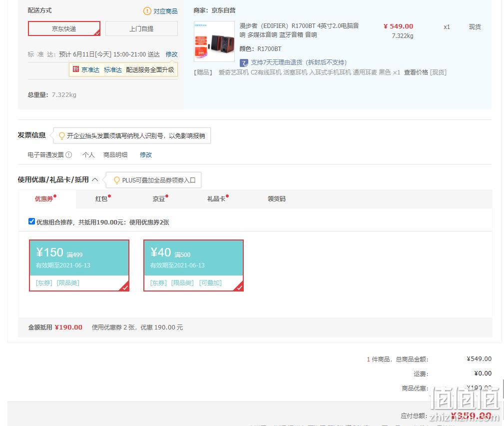Screen dimensions: 504x426
Task: Click the red 新 badge icon
Action: tap(76, 69)
